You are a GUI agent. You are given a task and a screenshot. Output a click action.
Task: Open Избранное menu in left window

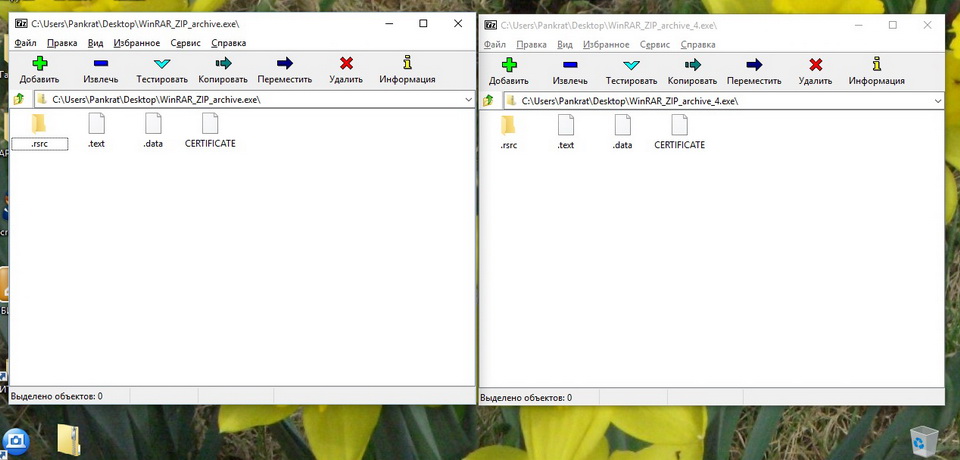point(137,43)
